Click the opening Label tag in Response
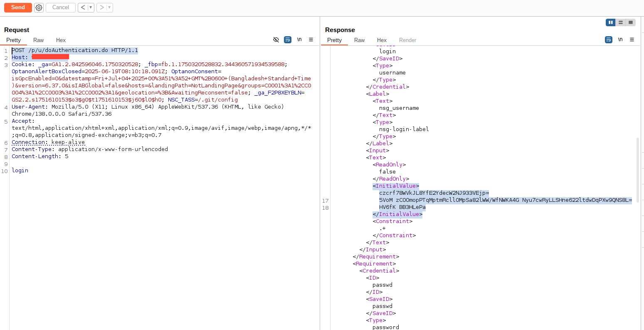Image resolution: width=644 pixels, height=330 pixels. click(378, 94)
